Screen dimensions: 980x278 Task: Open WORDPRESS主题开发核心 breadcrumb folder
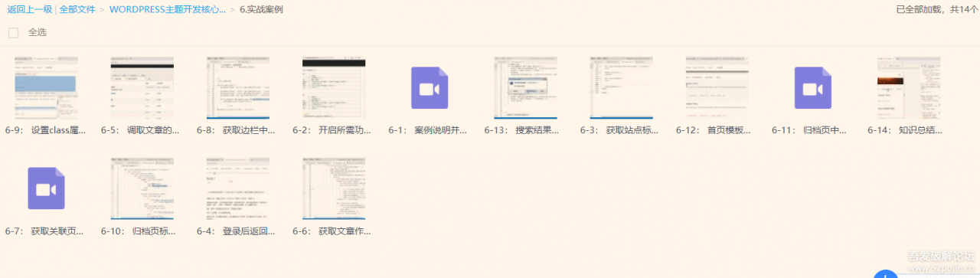[x=168, y=9]
